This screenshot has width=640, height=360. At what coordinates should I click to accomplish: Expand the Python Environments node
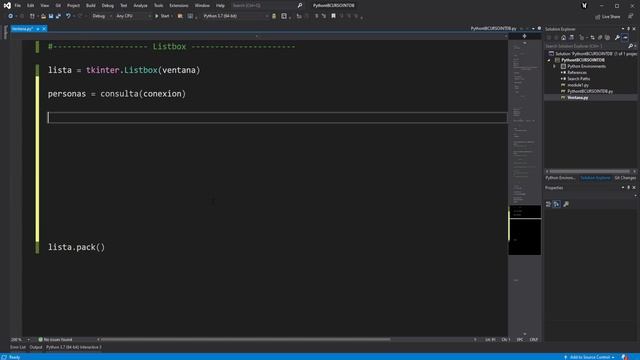555,66
